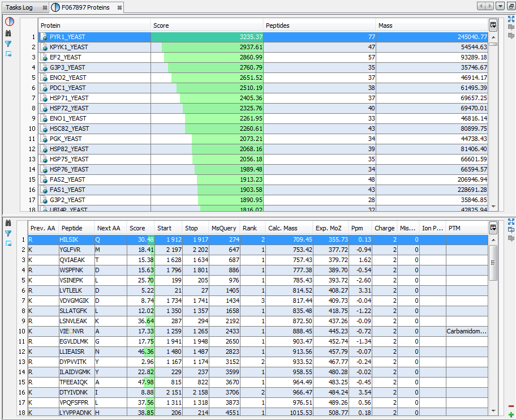The image size is (516, 420).
Task: Click the red minus icon at bottom right
Action: click(x=511, y=406)
